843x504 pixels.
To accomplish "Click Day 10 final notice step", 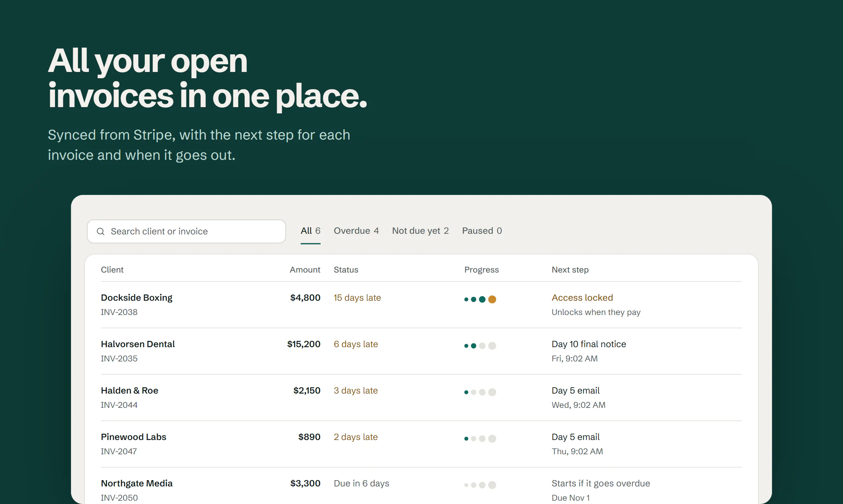I will pyautogui.click(x=589, y=345).
